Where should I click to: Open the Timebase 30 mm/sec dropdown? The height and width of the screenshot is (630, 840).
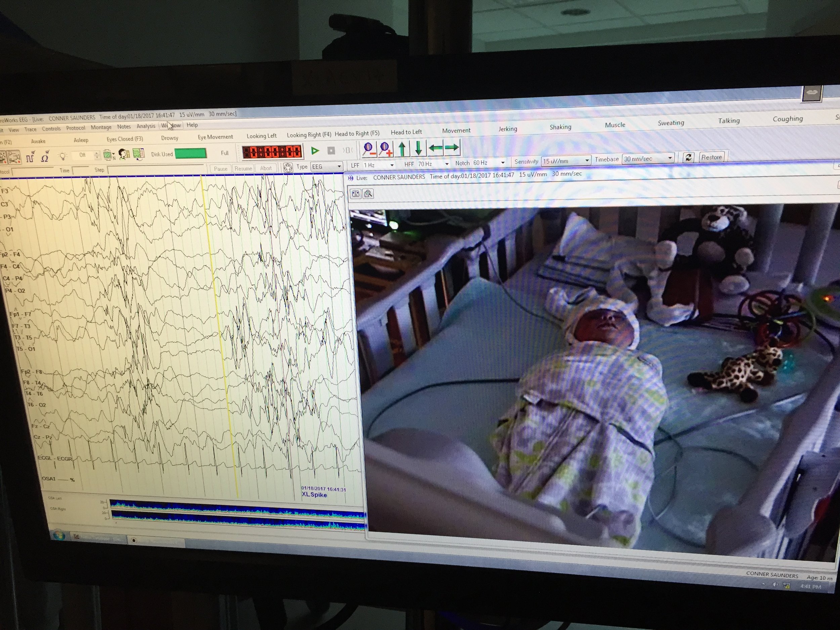coord(648,159)
